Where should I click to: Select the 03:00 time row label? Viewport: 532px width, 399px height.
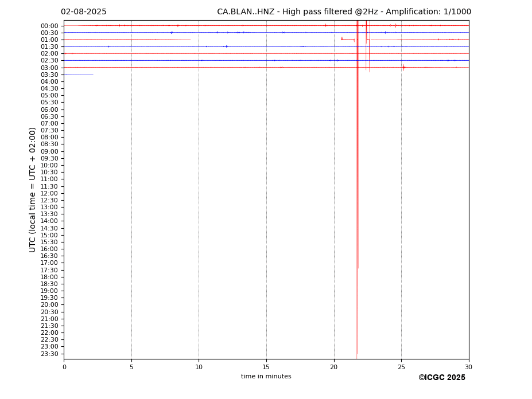[x=49, y=68]
